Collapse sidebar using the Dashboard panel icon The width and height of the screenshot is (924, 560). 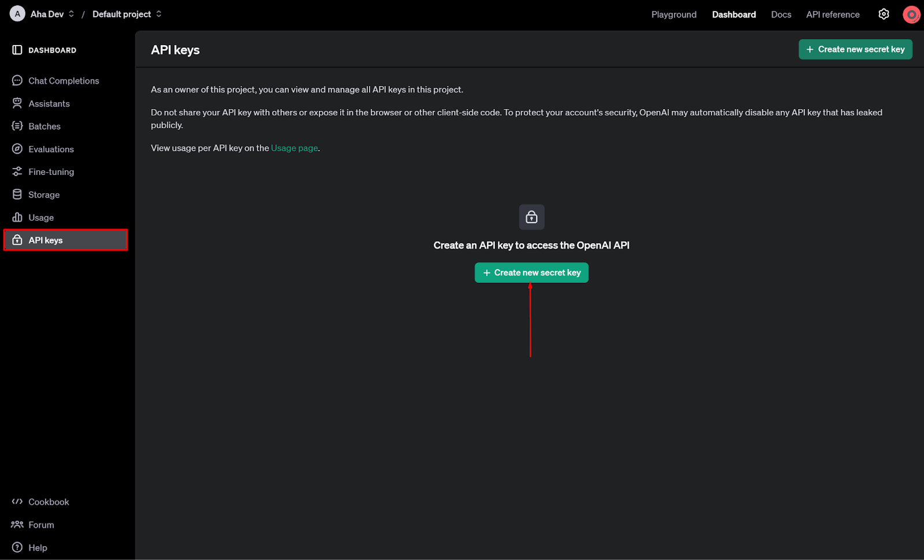(17, 50)
